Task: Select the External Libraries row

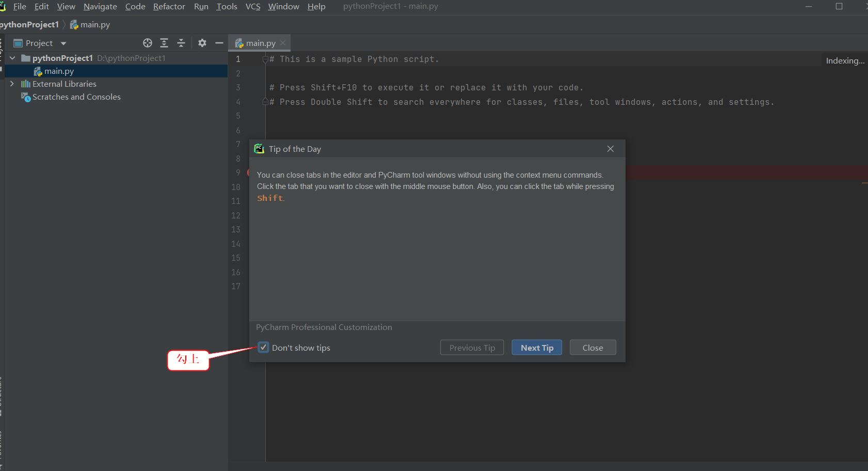Action: point(116,84)
